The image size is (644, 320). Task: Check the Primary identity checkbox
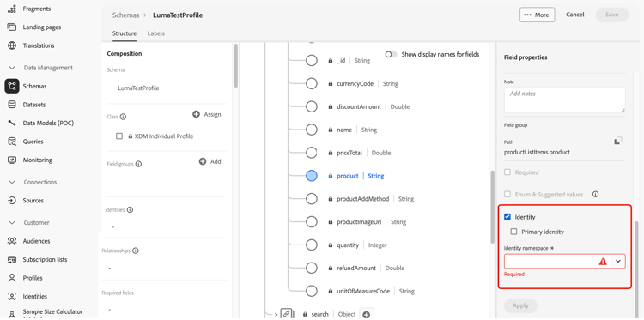coord(513,232)
